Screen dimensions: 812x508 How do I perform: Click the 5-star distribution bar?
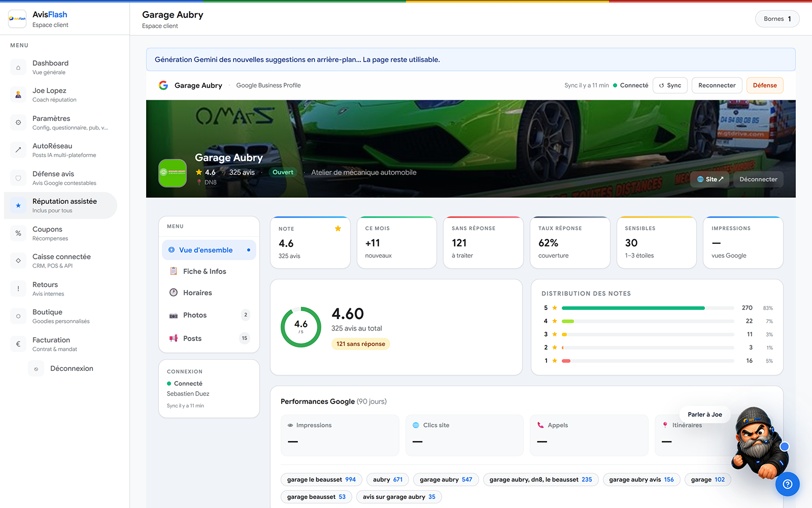tap(648, 308)
